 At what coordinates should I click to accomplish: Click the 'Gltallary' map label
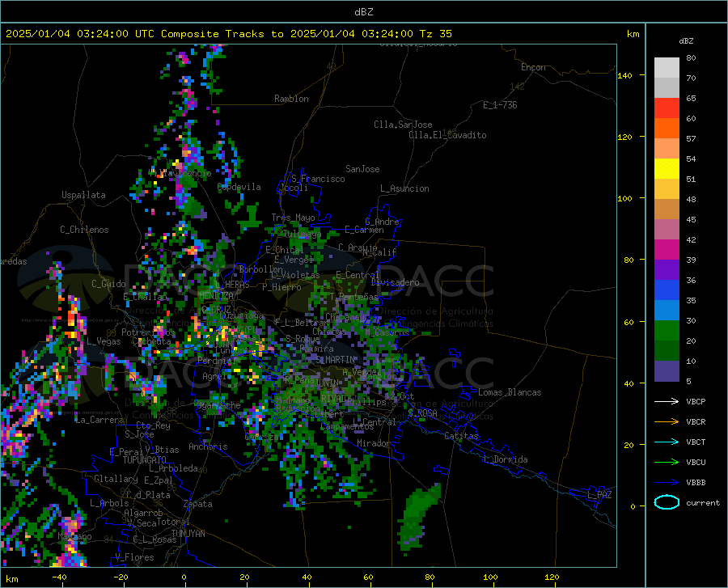pos(116,479)
